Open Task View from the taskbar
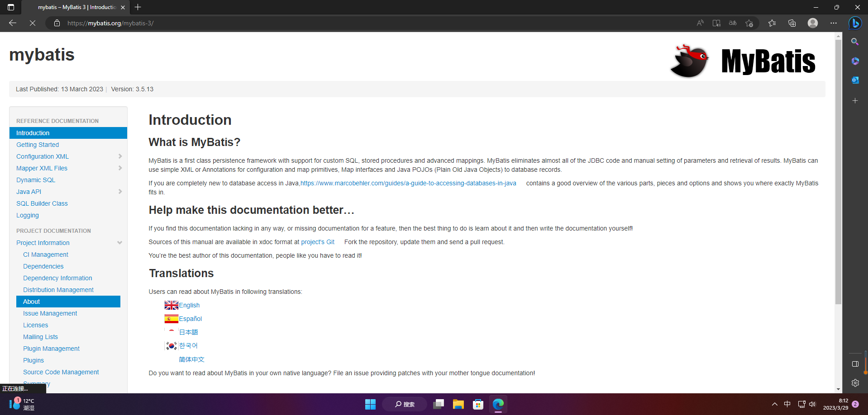This screenshot has width=868, height=415. coord(438,404)
